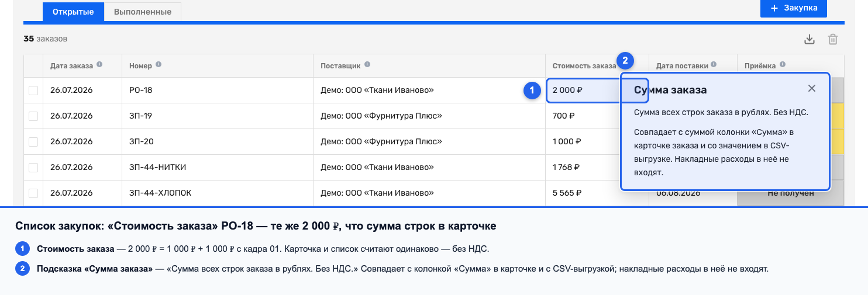Viewport: 868px width, 295px height.
Task: Click order date 26.07.2026 in ЗП-20 row
Action: [x=71, y=142]
